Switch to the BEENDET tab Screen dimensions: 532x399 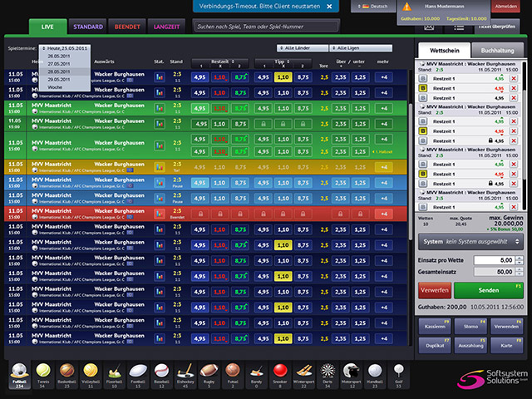click(127, 27)
